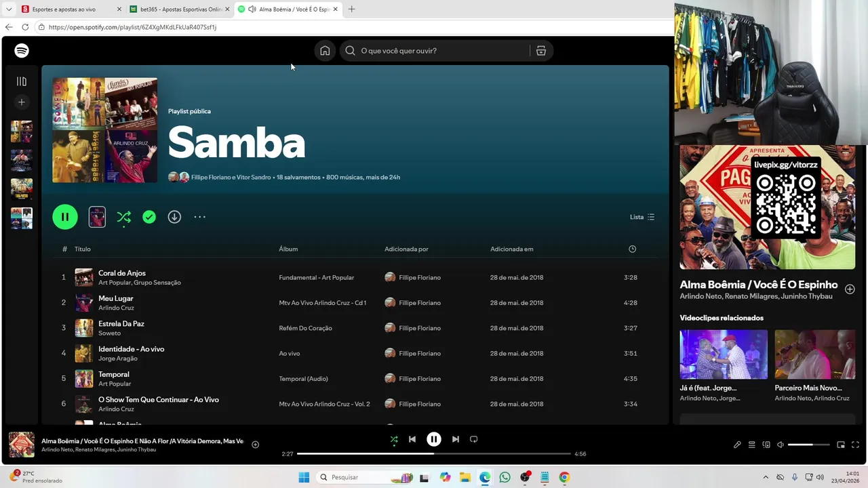Image resolution: width=868 pixels, height=488 pixels.
Task: Seek along the song progress bar
Action: coord(434,454)
